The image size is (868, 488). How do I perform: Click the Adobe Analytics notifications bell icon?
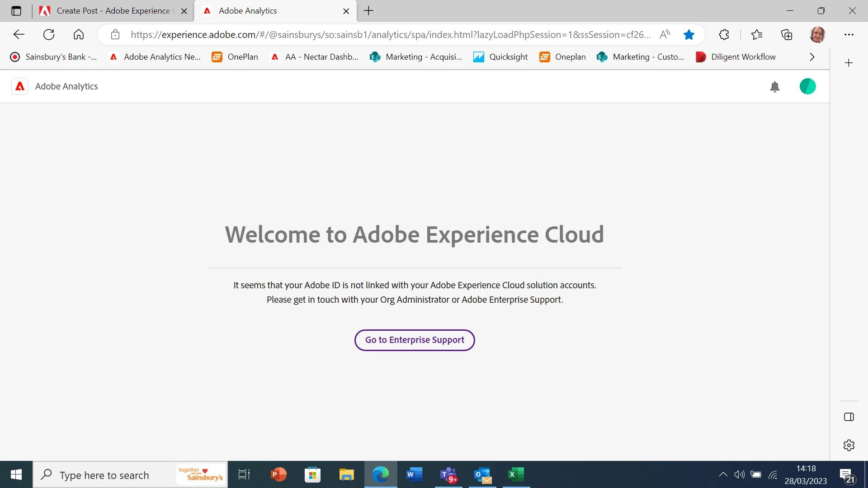pos(774,87)
